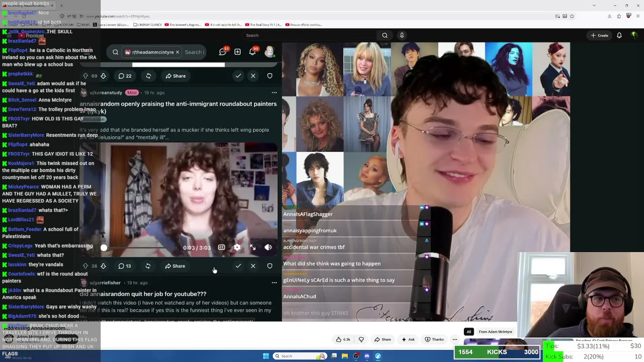
Task: Click the YouTube Thanks button
Action: [x=434, y=339]
